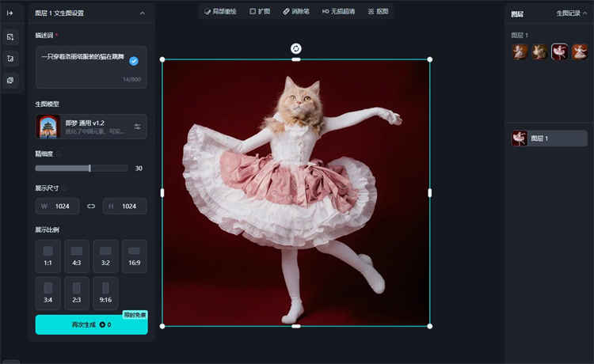Collapse the sidebar with the arrow icon
The height and width of the screenshot is (364, 594).
10,13
